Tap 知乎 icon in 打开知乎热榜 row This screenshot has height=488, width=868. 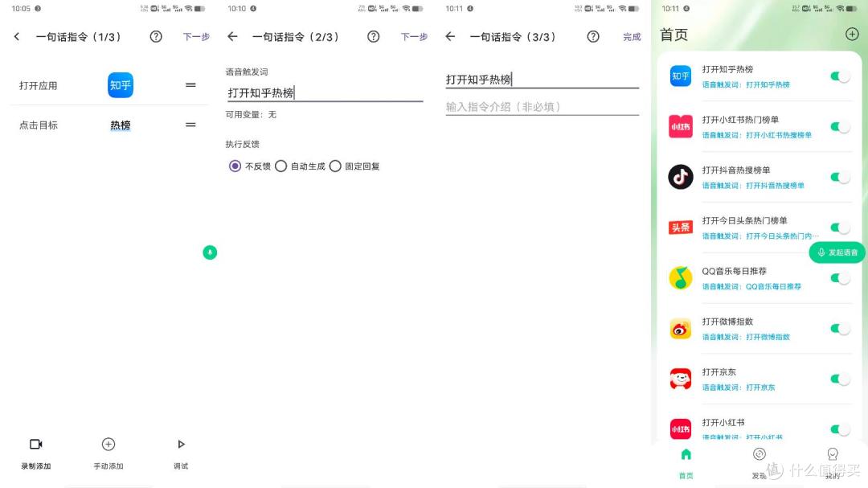681,76
